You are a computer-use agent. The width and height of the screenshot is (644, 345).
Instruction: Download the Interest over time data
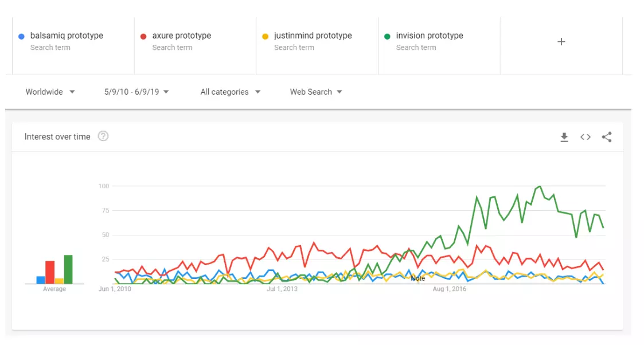(x=564, y=137)
